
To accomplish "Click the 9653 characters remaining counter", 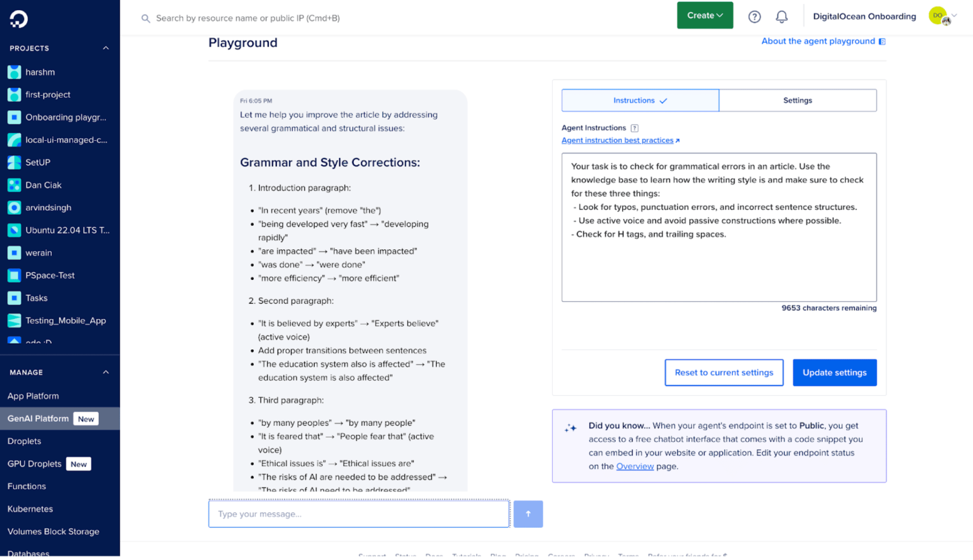I will [x=829, y=308].
